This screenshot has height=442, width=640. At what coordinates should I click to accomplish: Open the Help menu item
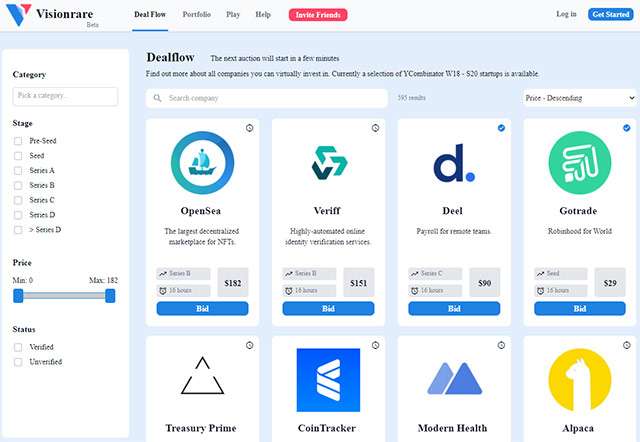click(x=263, y=15)
